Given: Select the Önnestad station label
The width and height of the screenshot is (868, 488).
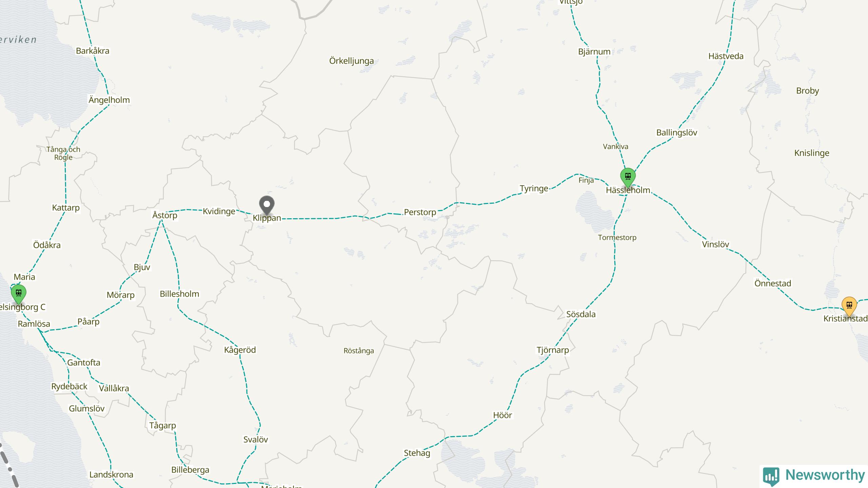Looking at the screenshot, I should point(773,283).
